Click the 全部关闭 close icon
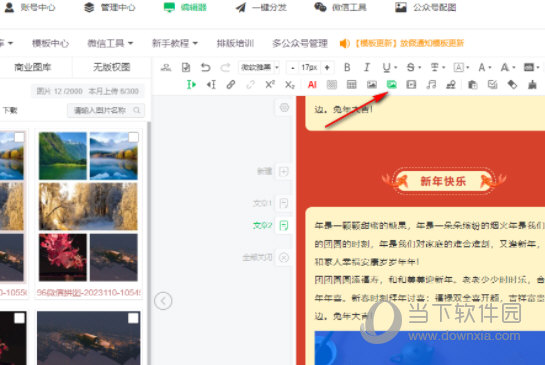Image resolution: width=545 pixels, height=365 pixels. 284,258
